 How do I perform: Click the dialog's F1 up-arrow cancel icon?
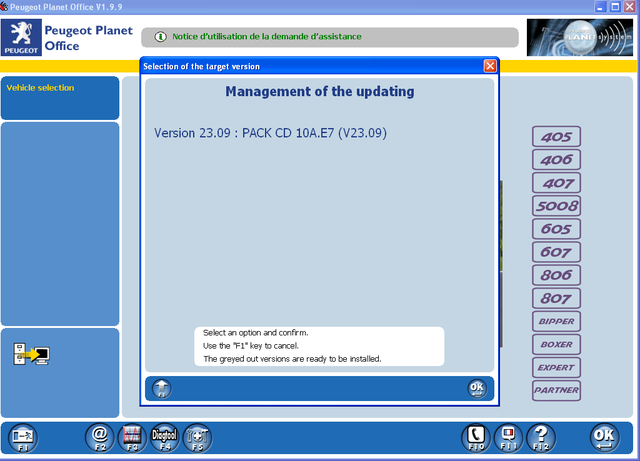pyautogui.click(x=162, y=389)
